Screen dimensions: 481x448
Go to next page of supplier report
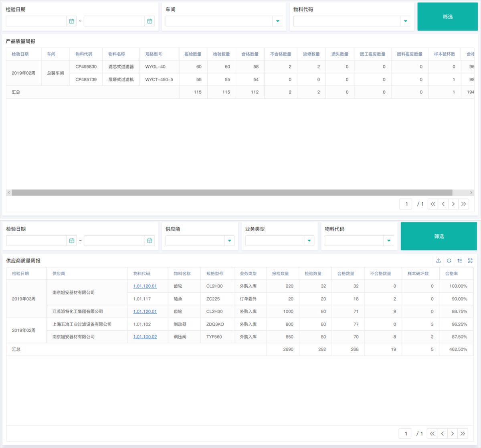pos(453,434)
